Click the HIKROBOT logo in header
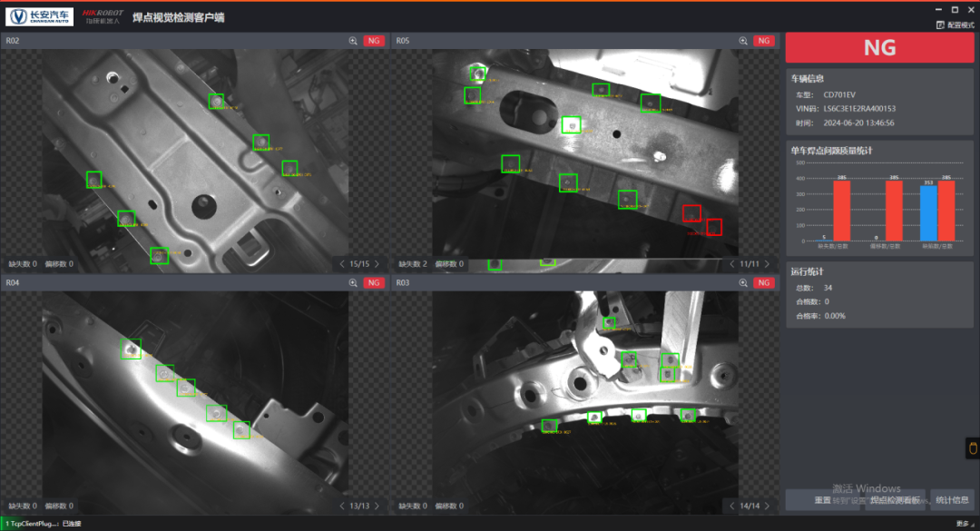 pos(102,16)
